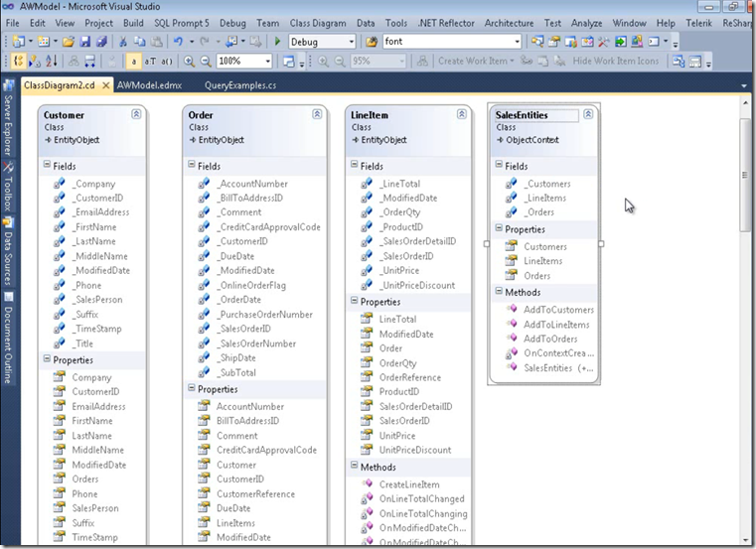
Task: Open the Debug configuration dropdown
Action: (x=351, y=42)
